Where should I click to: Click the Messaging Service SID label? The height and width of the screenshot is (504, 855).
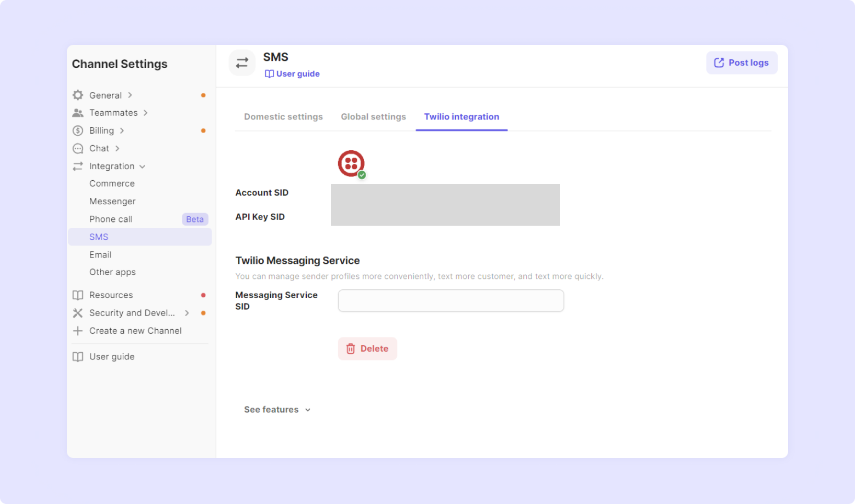(277, 301)
